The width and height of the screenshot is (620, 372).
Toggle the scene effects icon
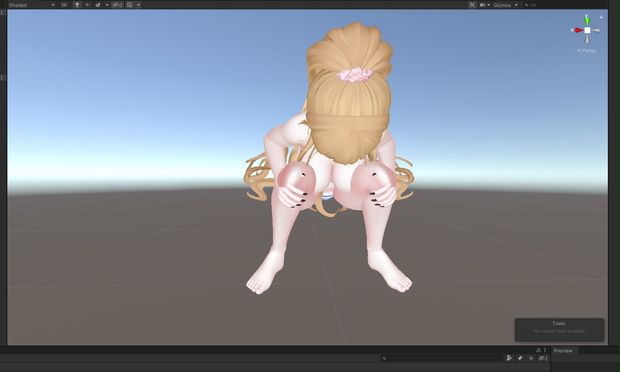coord(98,5)
